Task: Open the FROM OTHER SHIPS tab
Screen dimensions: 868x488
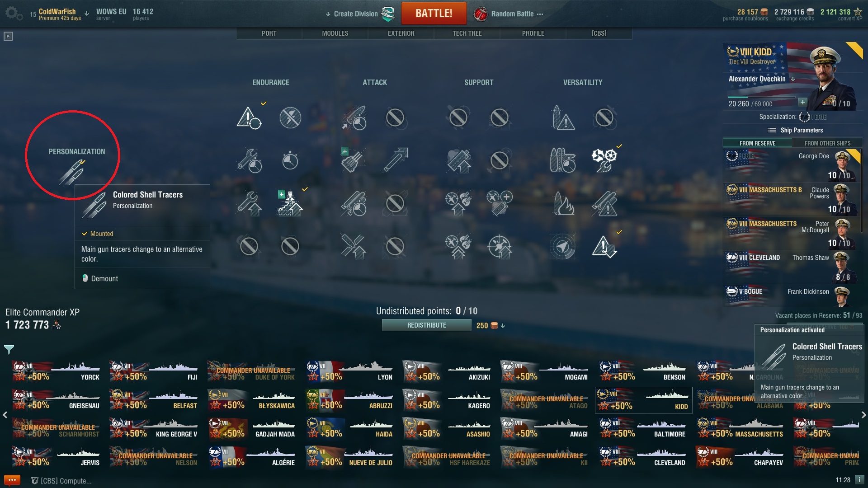Action: click(x=827, y=143)
